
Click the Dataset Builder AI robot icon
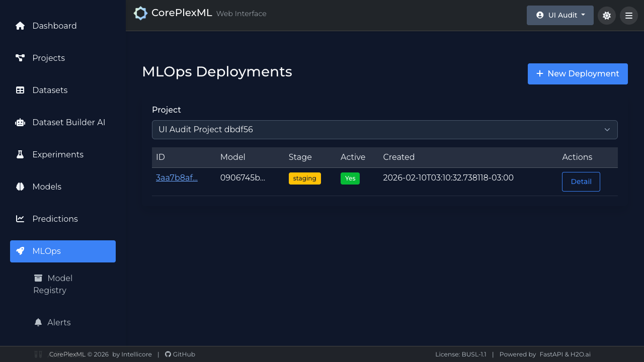(x=20, y=122)
